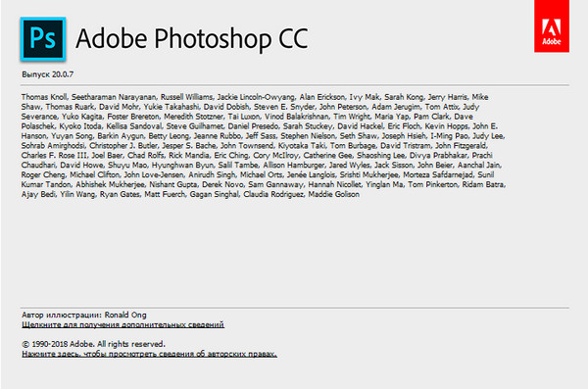Click the name "Meredith Stotzner" in credits
Screen dimensions: 588x389
[193, 117]
